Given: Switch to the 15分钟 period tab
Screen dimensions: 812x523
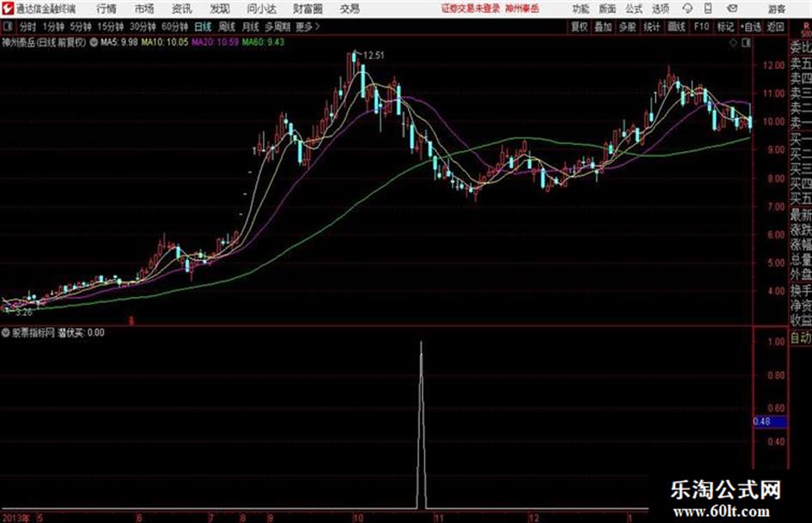Looking at the screenshot, I should tap(110, 27).
